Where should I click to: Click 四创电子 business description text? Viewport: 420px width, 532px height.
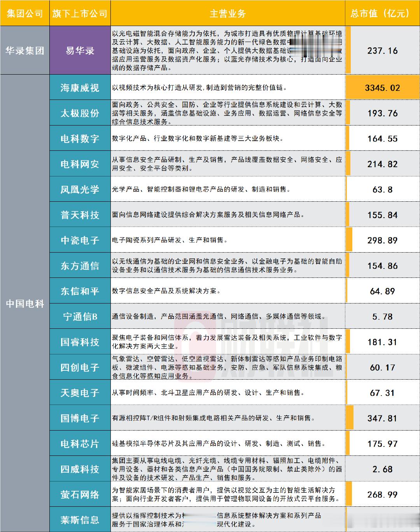[227, 367]
